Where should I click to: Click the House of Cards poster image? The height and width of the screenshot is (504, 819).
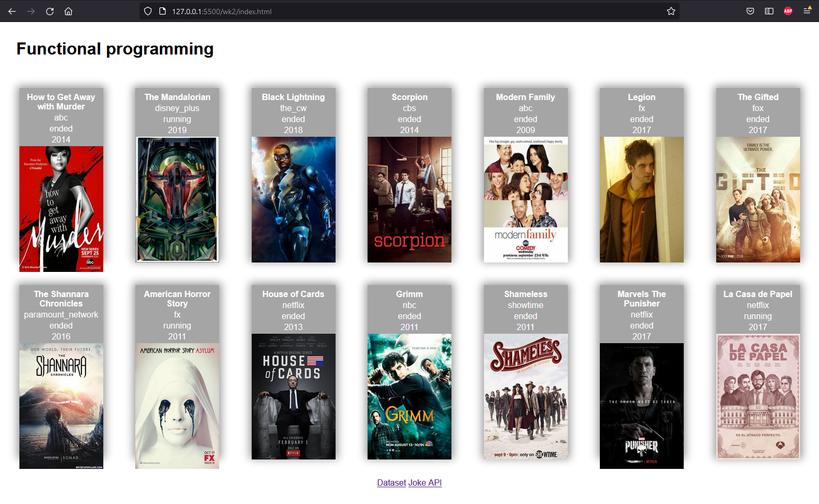coord(294,397)
